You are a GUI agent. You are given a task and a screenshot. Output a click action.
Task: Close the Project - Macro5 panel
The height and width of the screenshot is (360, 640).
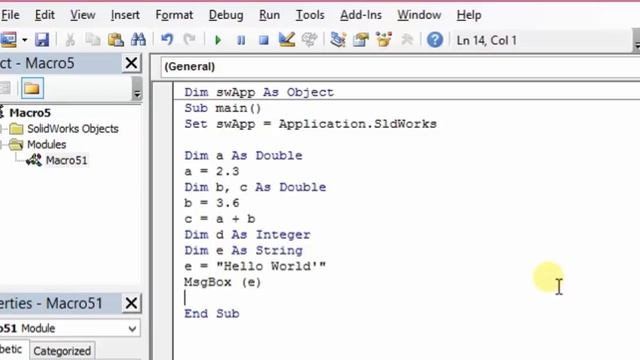click(x=131, y=63)
